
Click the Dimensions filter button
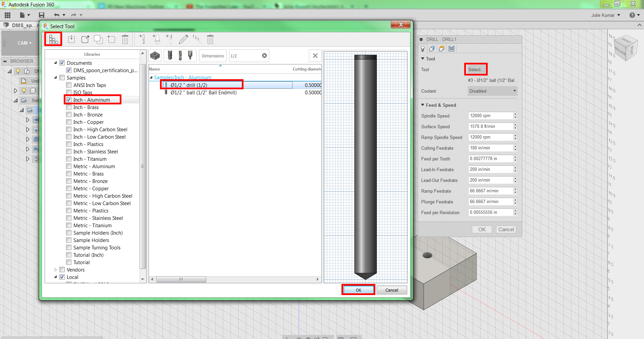pos(213,56)
